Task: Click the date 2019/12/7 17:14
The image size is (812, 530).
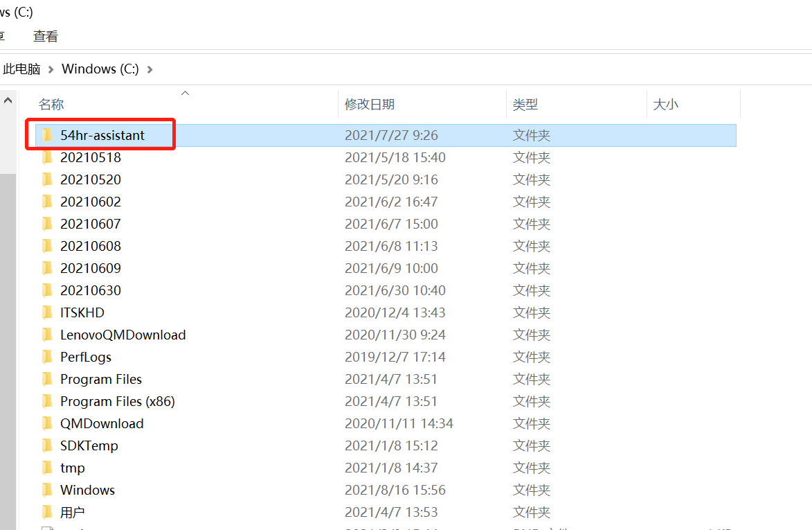Action: click(x=395, y=357)
